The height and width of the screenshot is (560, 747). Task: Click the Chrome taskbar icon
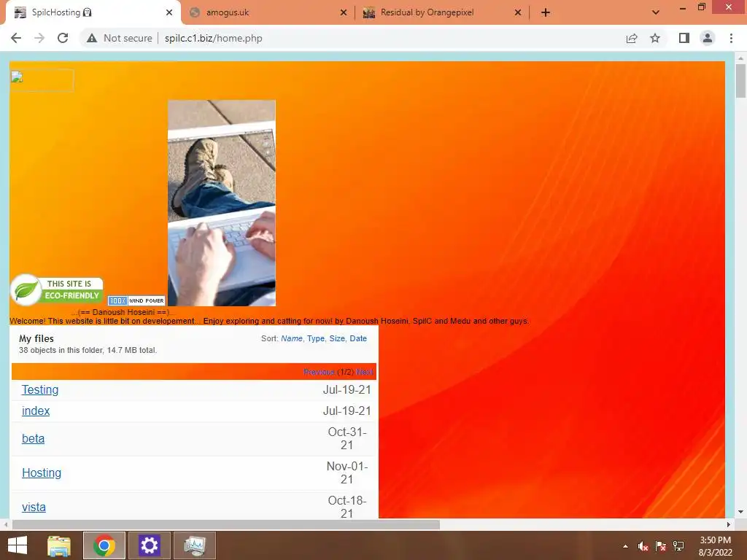tap(104, 545)
